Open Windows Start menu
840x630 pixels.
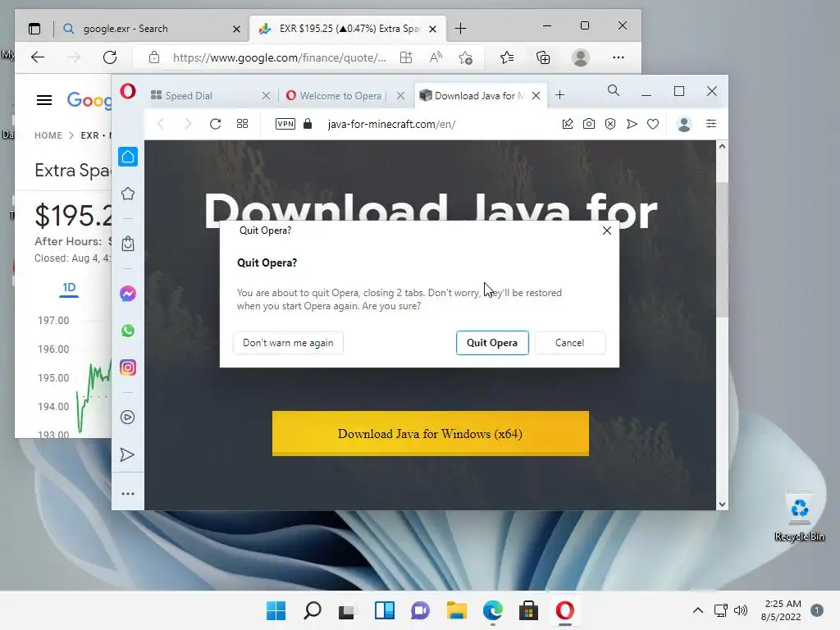(276, 610)
